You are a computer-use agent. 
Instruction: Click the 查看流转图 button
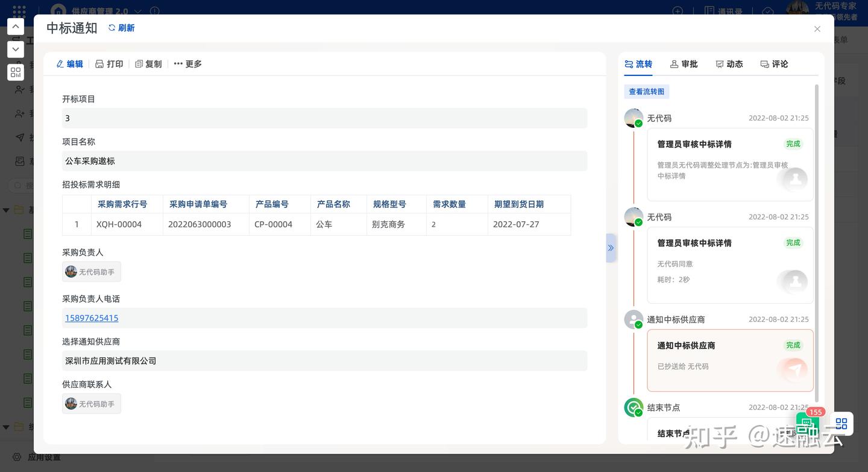pos(646,91)
